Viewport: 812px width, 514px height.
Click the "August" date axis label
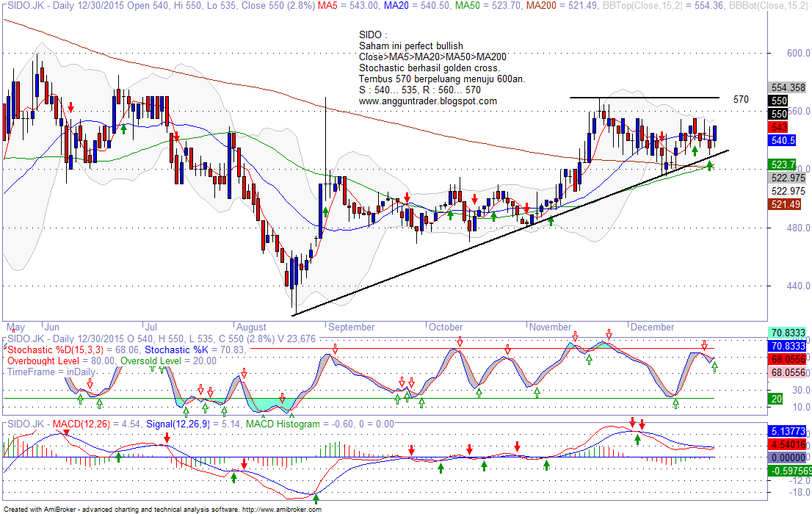click(x=251, y=327)
